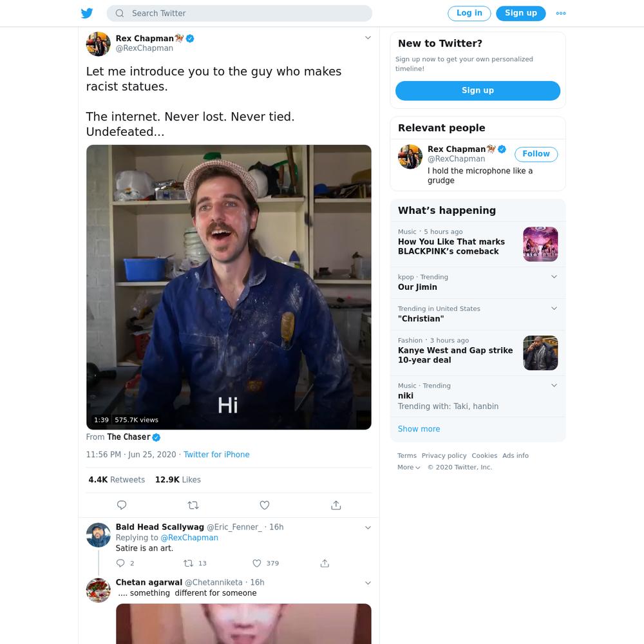Click the Twitter bird logo
Viewport: 644px width, 644px height.
pyautogui.click(x=87, y=13)
